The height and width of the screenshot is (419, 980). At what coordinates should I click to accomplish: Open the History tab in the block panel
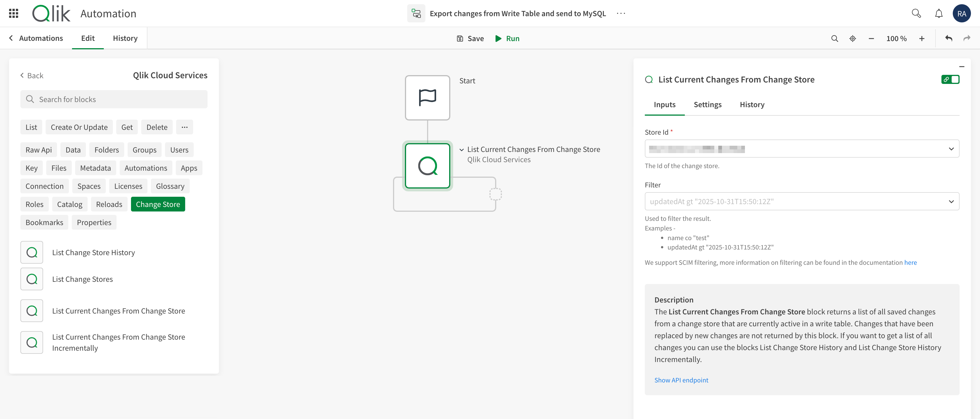(x=752, y=105)
